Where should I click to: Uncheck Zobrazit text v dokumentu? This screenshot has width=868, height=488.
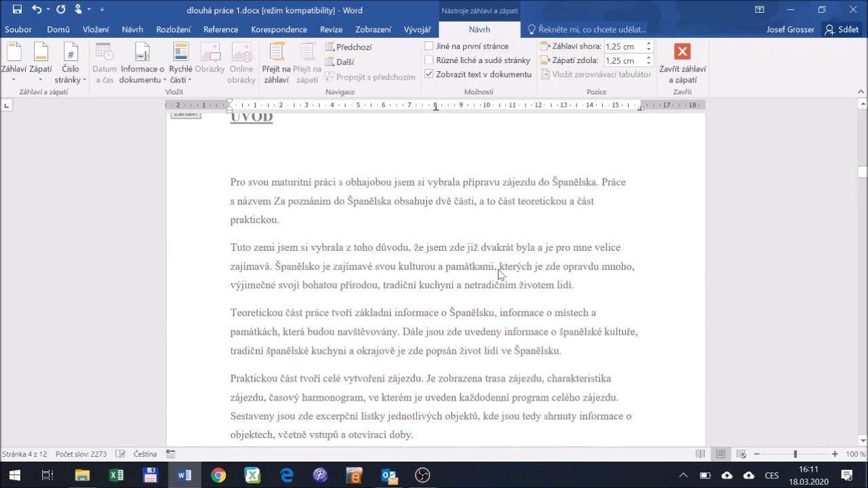(x=429, y=74)
